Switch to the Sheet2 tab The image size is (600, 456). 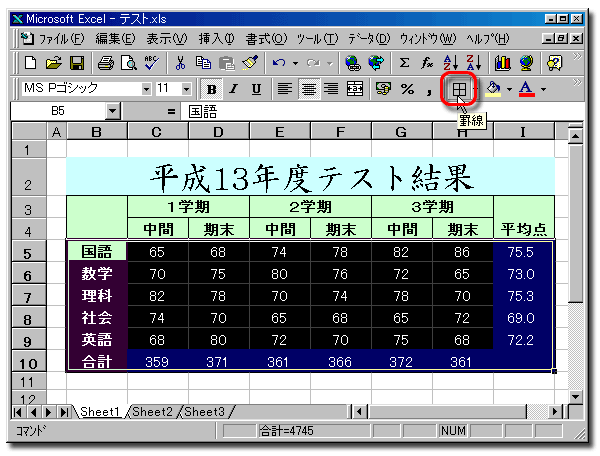click(x=152, y=412)
